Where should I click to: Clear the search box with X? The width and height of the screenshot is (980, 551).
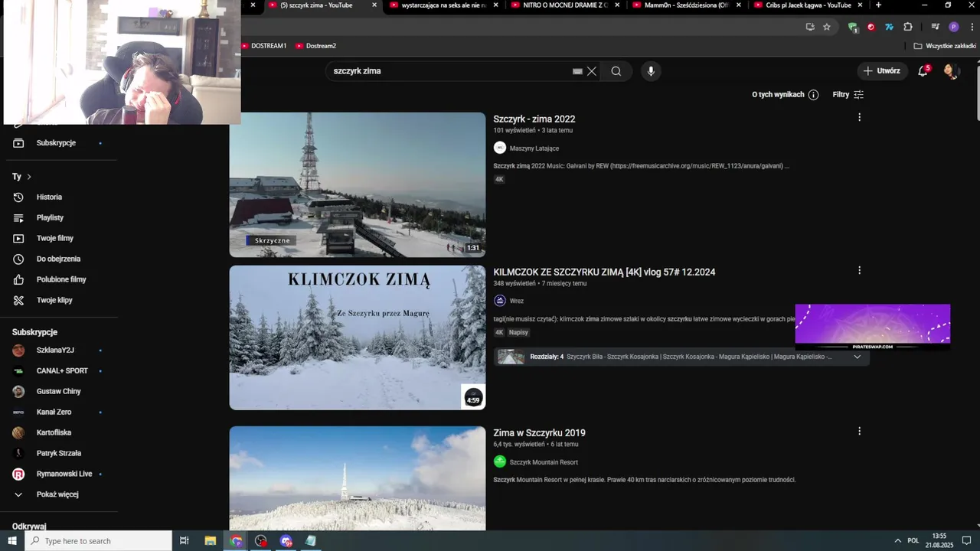coord(592,71)
